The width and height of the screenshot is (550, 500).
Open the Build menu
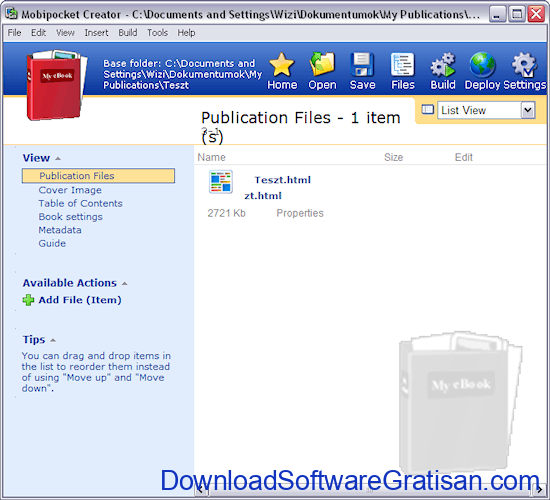[128, 33]
